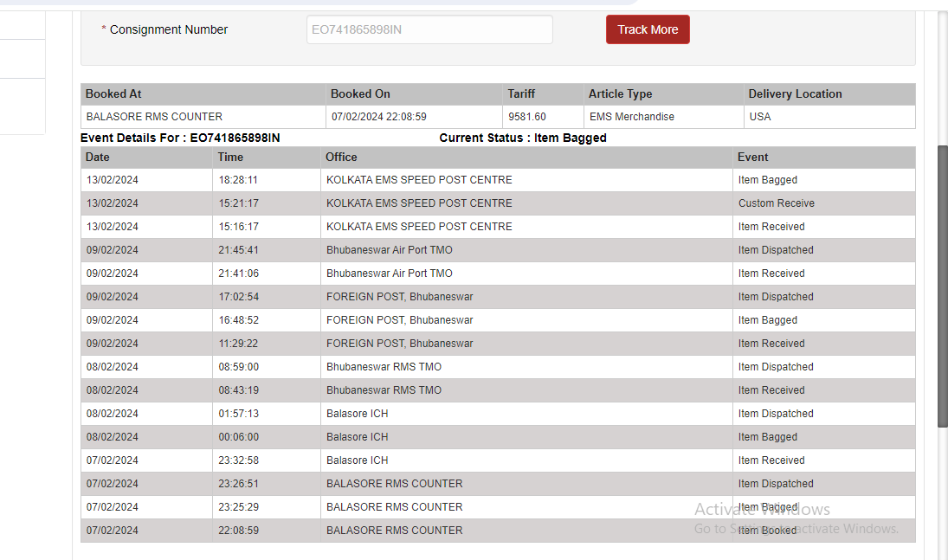
Task: Click the Article Type column header
Action: [664, 93]
